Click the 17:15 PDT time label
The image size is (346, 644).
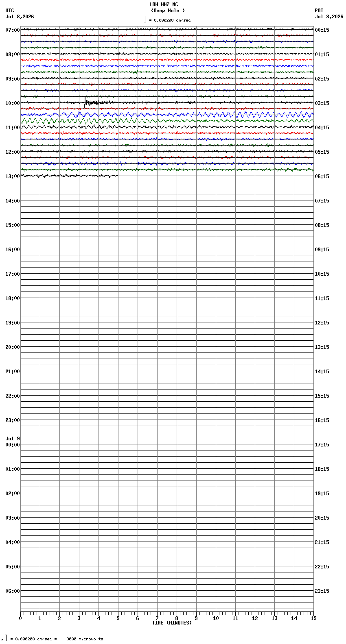(322, 445)
